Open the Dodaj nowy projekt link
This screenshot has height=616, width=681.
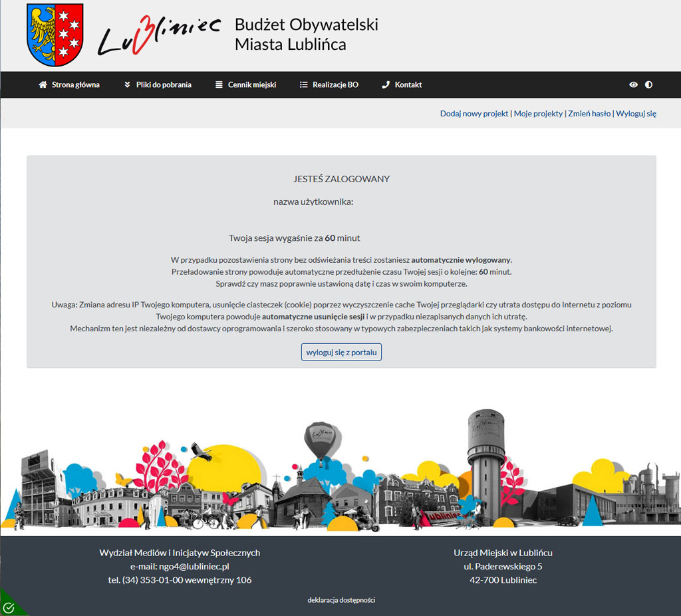[x=474, y=114]
